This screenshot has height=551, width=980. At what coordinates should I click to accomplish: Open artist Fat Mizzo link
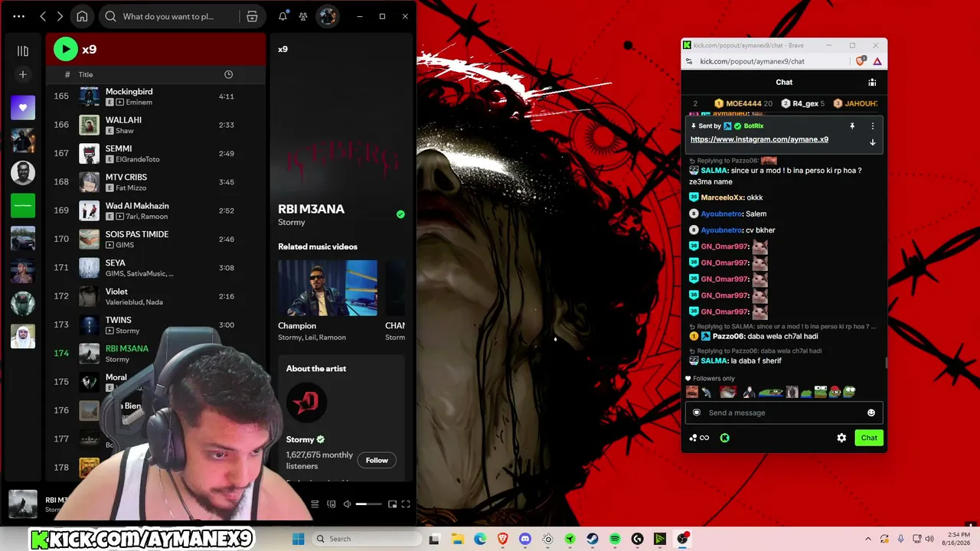[131, 187]
